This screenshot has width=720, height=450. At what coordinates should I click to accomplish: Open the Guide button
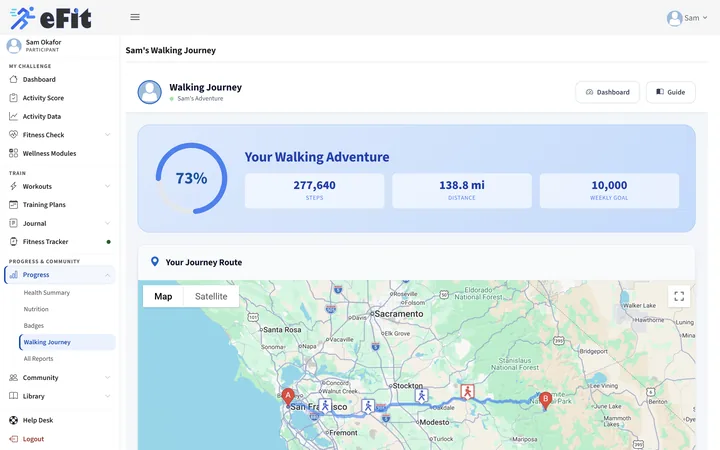point(670,92)
